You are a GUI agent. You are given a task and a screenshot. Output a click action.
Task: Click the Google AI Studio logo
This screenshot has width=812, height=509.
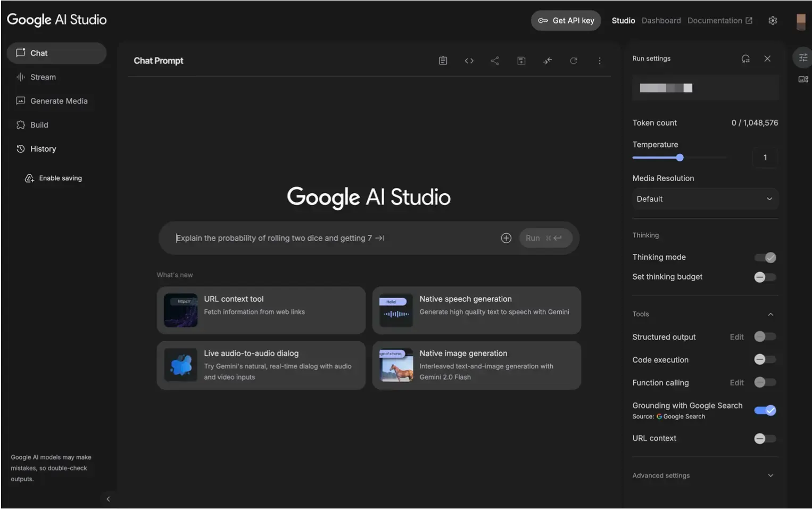[x=56, y=20]
